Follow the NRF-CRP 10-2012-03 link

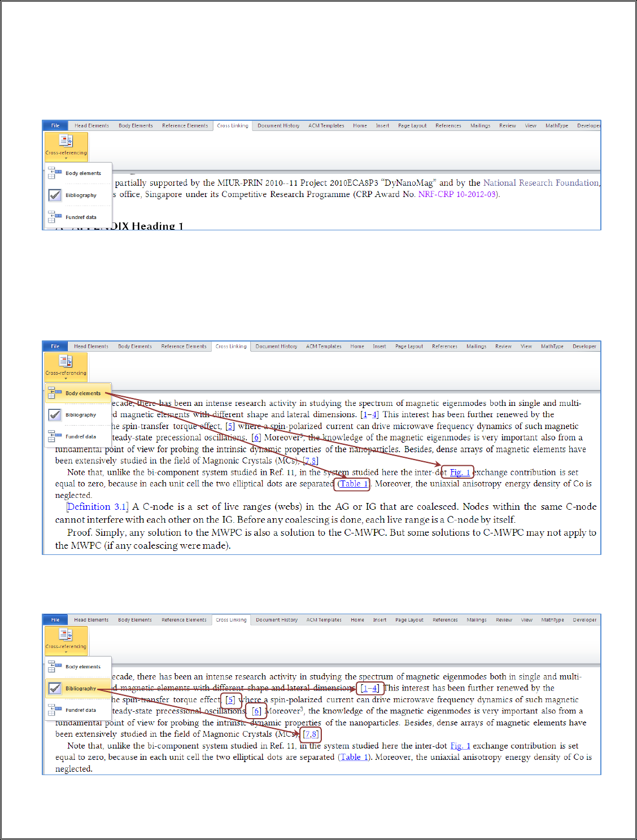tap(457, 194)
